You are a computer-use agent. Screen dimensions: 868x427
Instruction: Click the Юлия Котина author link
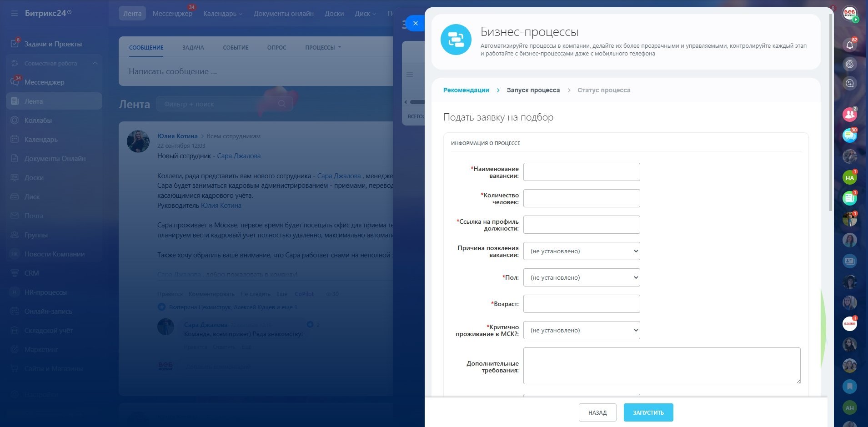pyautogui.click(x=177, y=136)
